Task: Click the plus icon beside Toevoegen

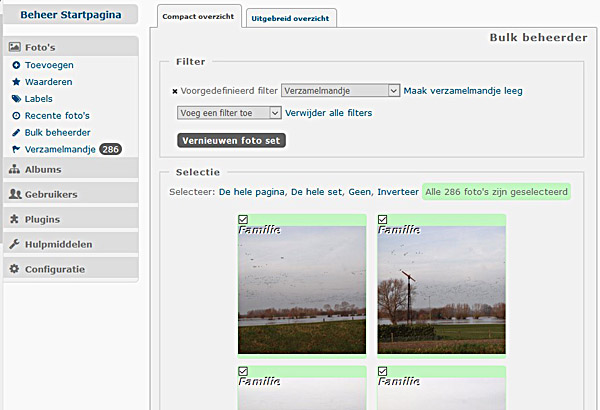Action: [x=16, y=65]
